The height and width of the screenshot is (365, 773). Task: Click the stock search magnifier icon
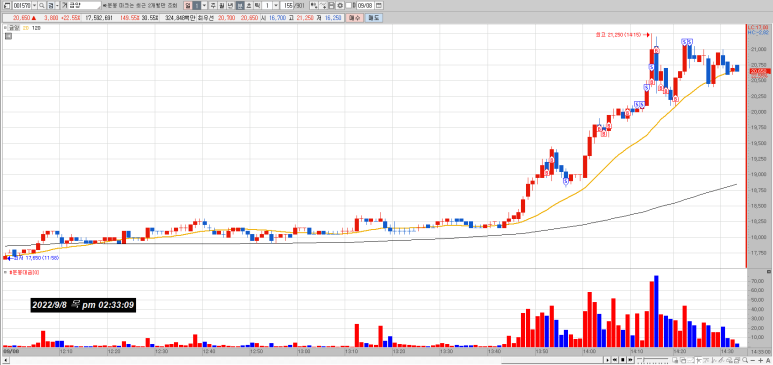(42, 5)
